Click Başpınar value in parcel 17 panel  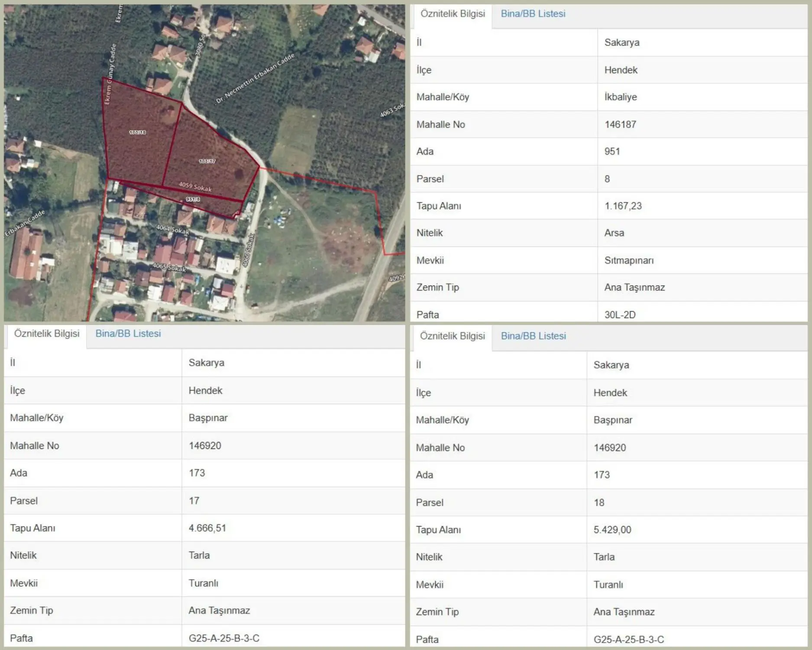click(x=208, y=418)
